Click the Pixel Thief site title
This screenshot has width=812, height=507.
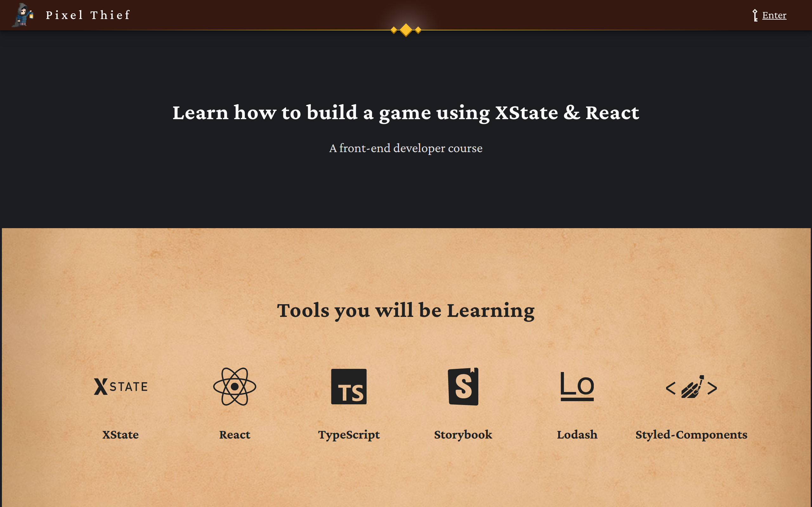(88, 15)
